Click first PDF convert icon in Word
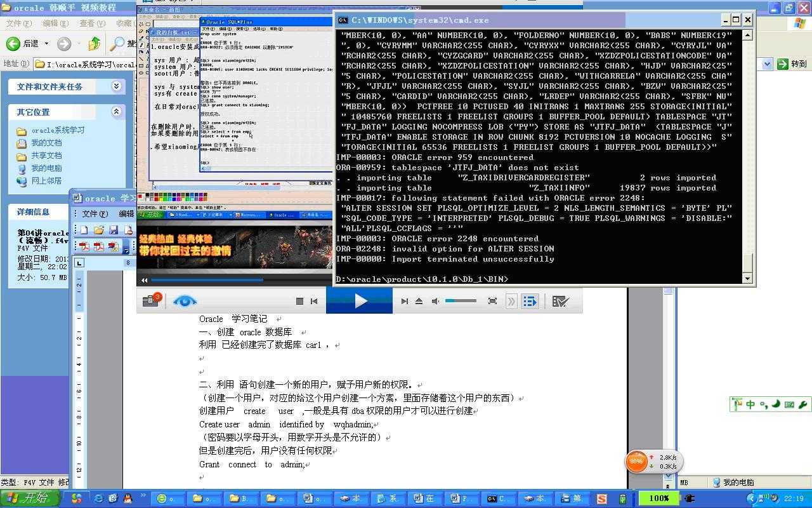The width and height of the screenshot is (812, 508). (x=84, y=246)
